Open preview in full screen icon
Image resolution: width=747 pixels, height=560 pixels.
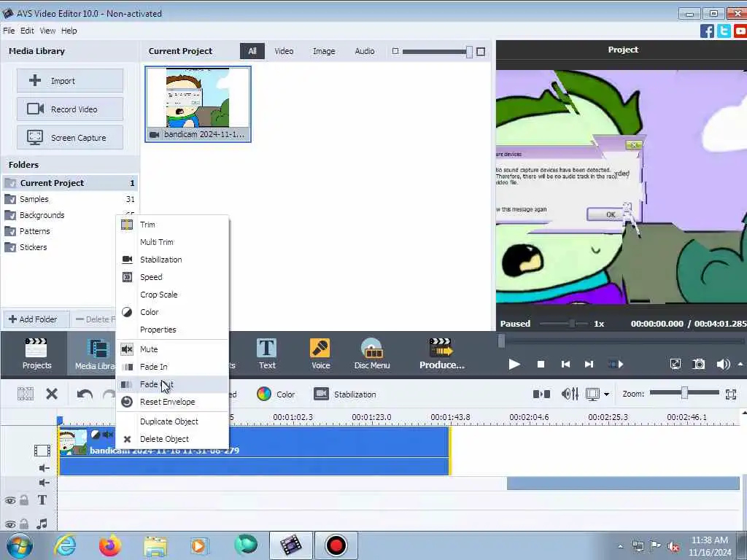[675, 365]
